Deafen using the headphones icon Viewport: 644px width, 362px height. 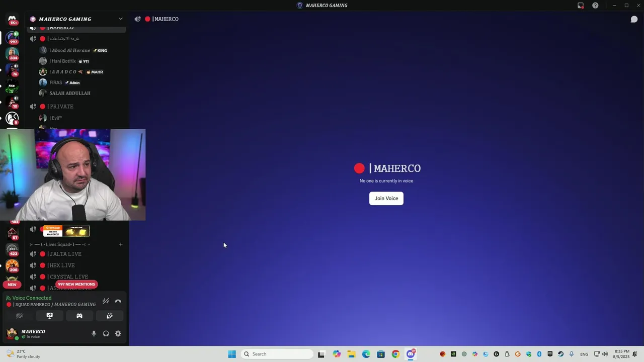coord(106,333)
